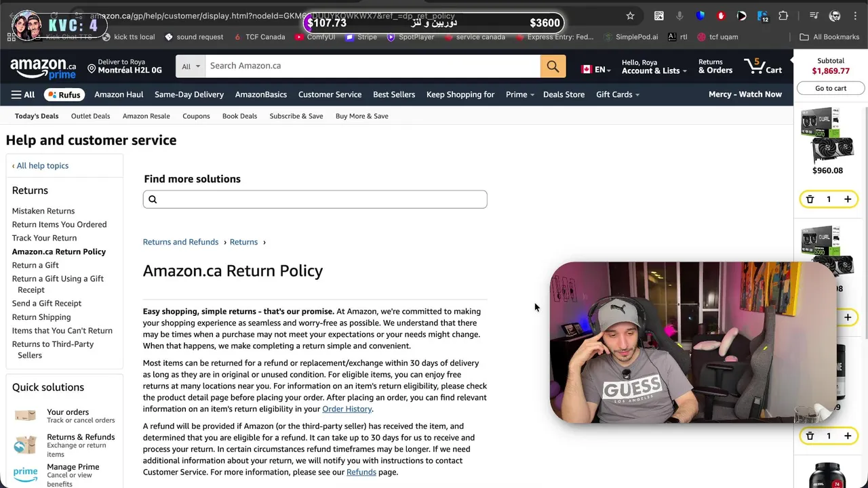This screenshot has height=488, width=868.
Task: Open Return Shipping help topic
Action: 41,317
